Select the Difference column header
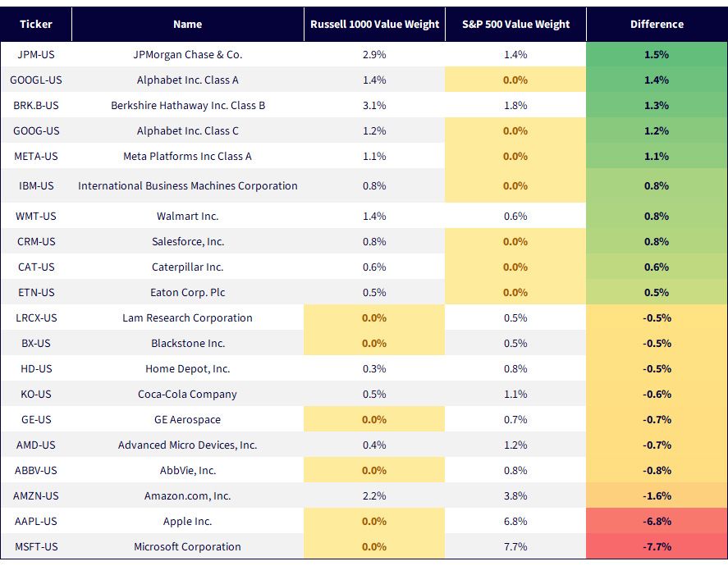This screenshot has width=728, height=566. [657, 24]
